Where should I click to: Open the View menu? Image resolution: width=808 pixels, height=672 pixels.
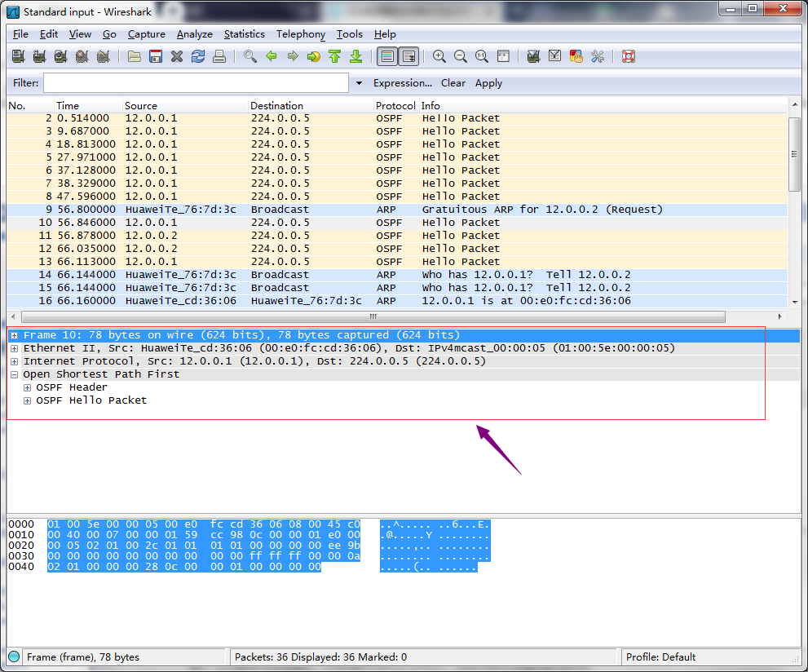tap(80, 34)
